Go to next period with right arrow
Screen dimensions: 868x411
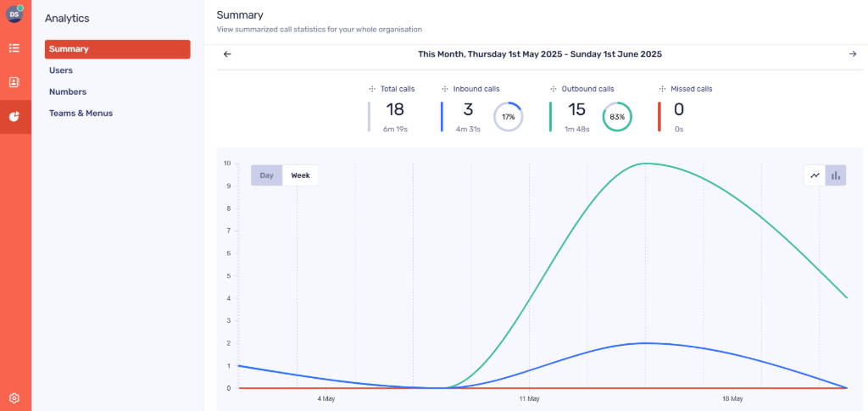[852, 54]
